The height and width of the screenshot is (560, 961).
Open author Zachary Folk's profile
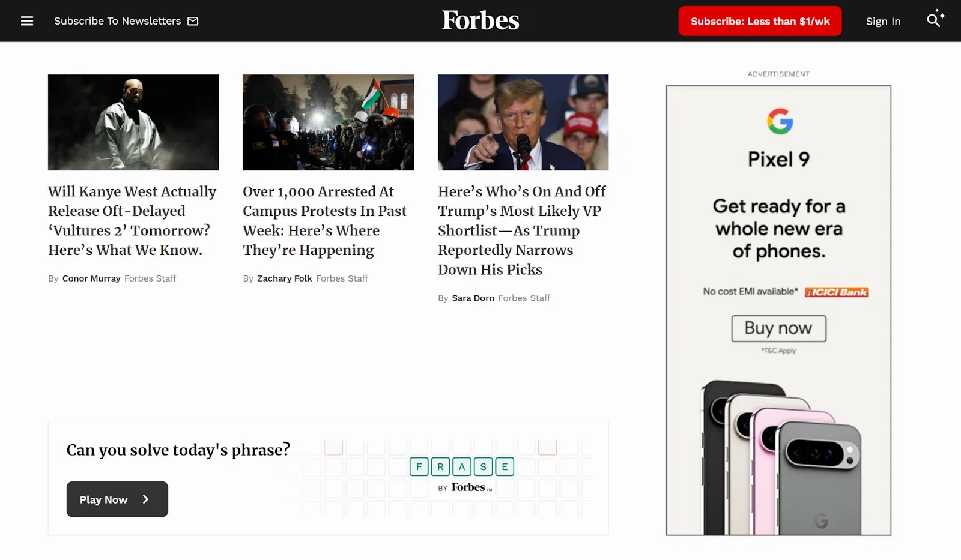tap(285, 278)
